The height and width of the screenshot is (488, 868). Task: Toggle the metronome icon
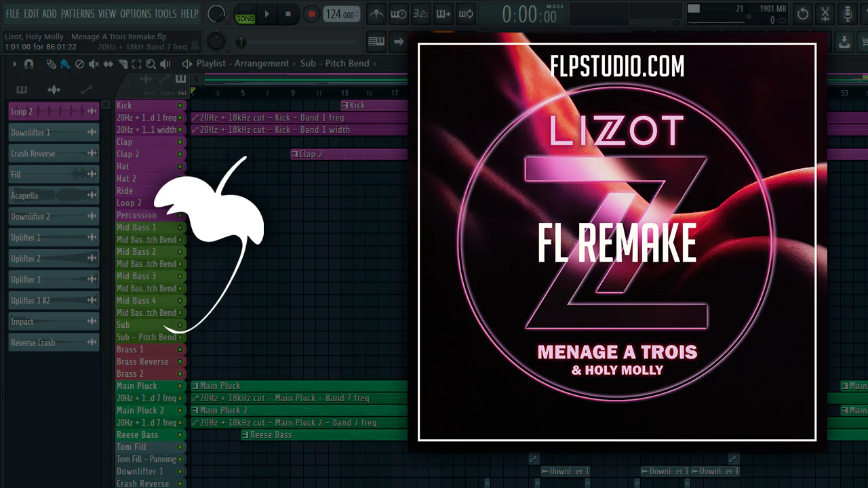point(376,14)
